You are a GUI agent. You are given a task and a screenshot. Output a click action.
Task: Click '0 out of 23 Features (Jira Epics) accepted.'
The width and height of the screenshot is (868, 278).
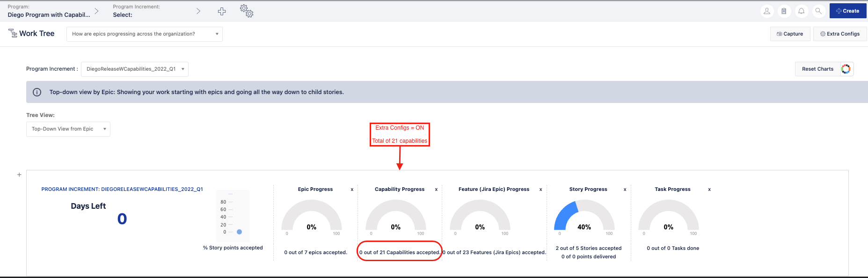click(494, 252)
